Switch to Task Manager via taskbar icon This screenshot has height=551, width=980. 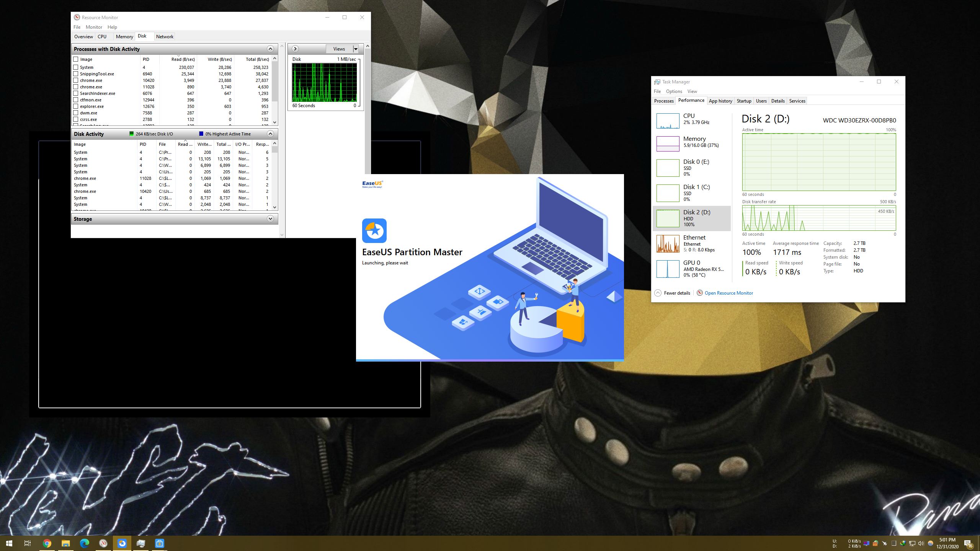pos(140,543)
